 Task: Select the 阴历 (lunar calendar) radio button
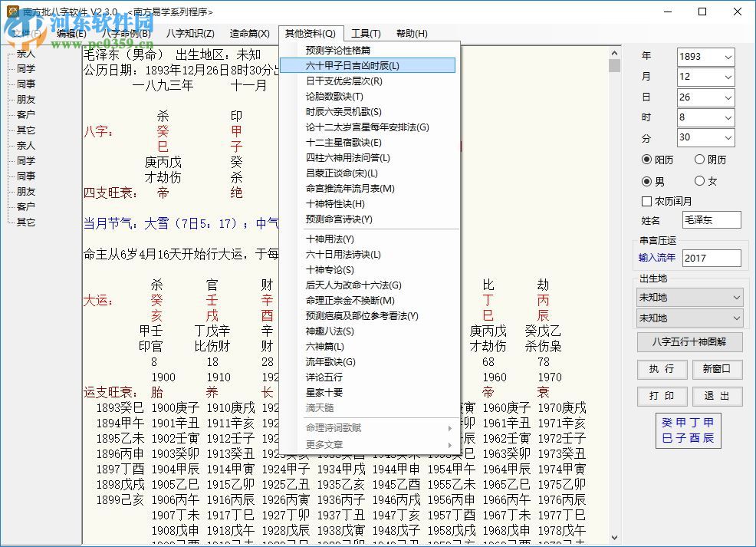coord(700,159)
